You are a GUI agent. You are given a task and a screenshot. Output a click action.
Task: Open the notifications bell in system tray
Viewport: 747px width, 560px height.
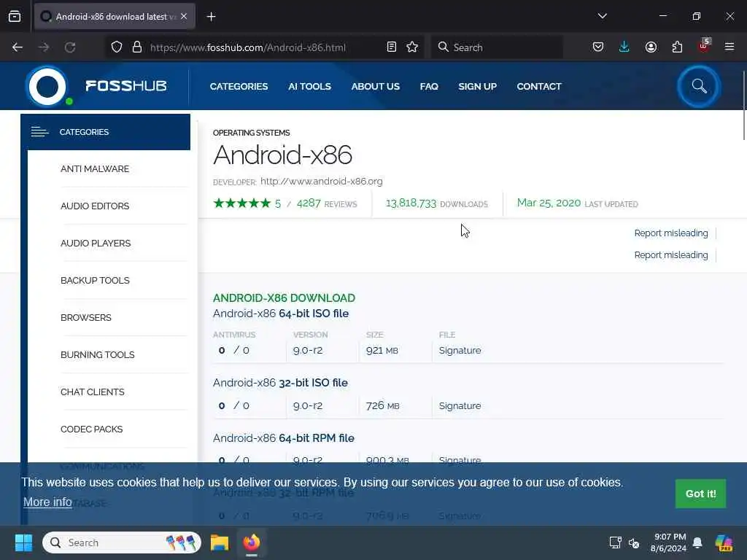pos(697,542)
